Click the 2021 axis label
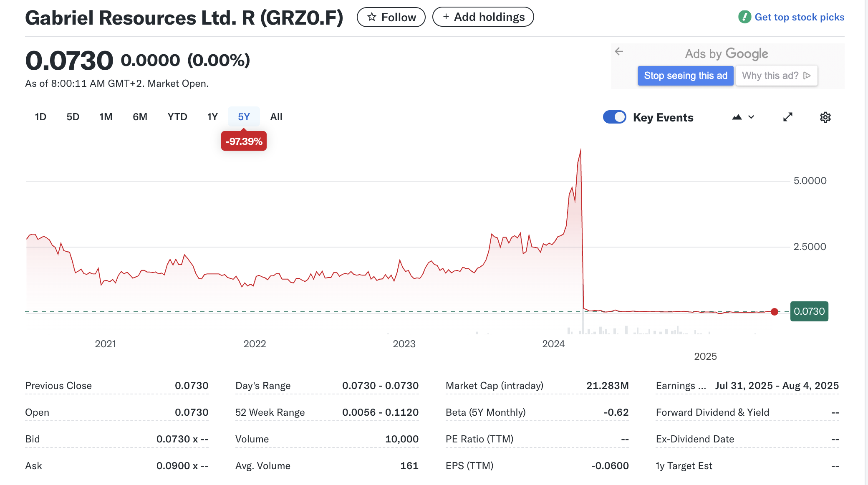Image resolution: width=868 pixels, height=485 pixels. pyautogui.click(x=105, y=344)
